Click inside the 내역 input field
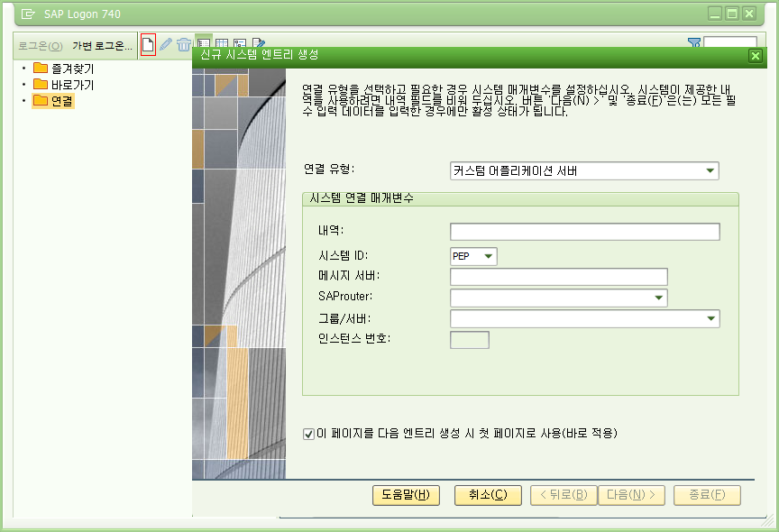 pos(584,231)
